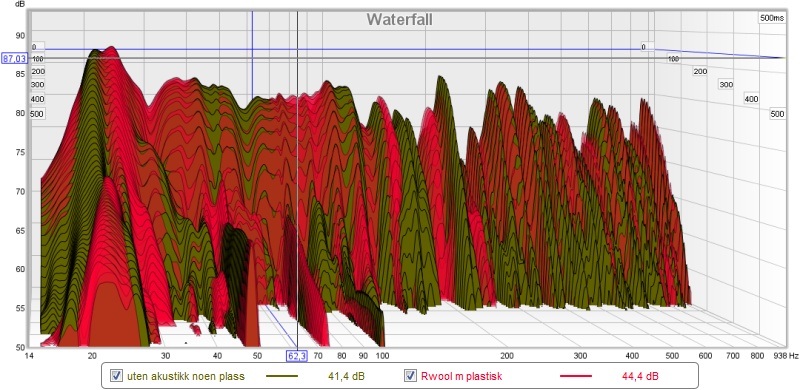Viewport: 800px width, 390px height.
Task: Click the olive trace line sample
Action: [x=282, y=377]
